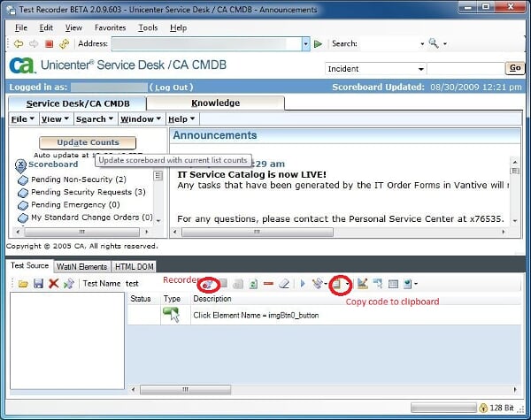Click the Open test folder icon
The width and height of the screenshot is (531, 420).
[23, 284]
